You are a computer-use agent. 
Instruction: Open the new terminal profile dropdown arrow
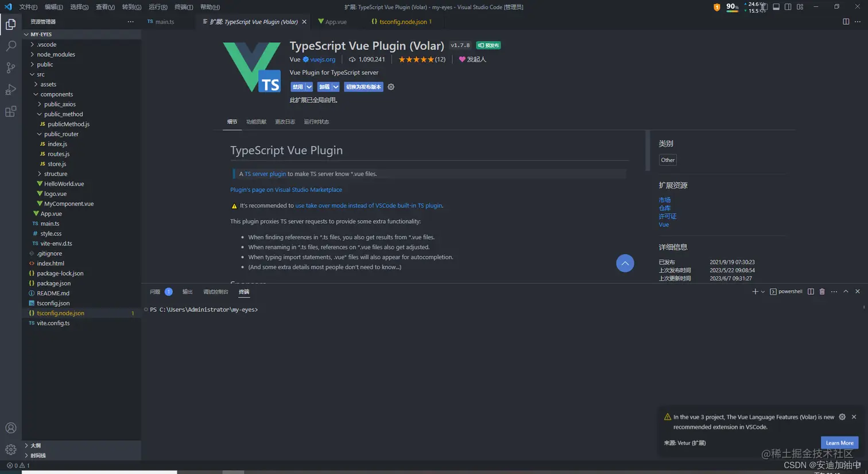[x=763, y=292]
